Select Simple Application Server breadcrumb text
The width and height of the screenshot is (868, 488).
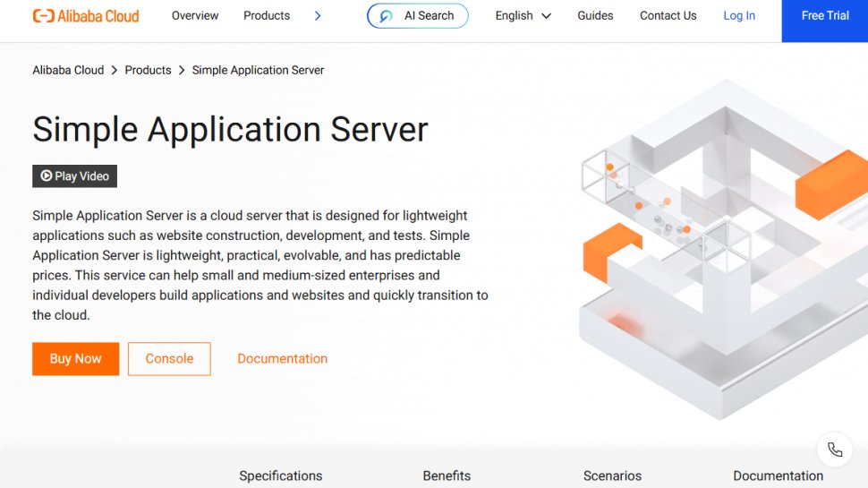pos(258,71)
